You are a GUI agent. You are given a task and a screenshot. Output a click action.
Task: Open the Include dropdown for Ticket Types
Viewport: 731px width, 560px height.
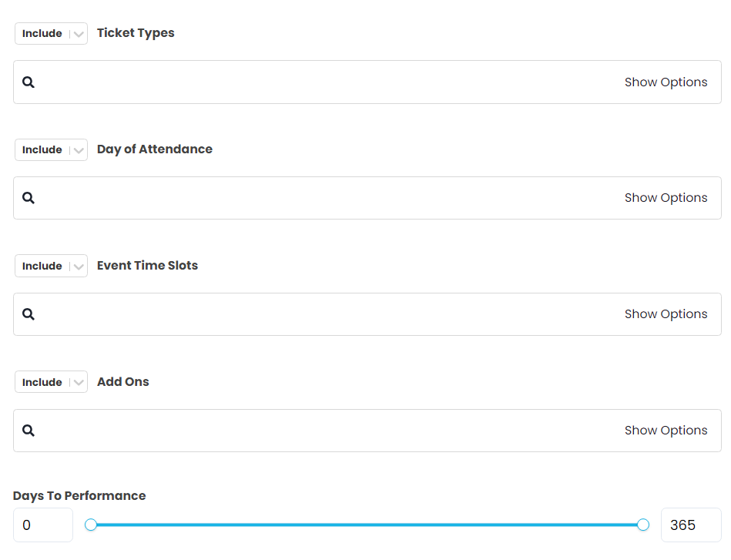[x=51, y=33]
